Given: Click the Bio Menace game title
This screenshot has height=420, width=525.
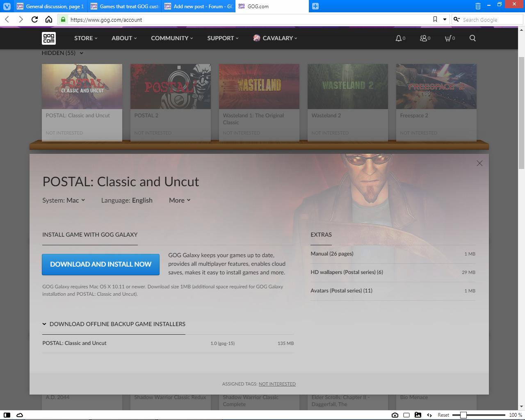Looking at the screenshot, I should pos(414,397).
